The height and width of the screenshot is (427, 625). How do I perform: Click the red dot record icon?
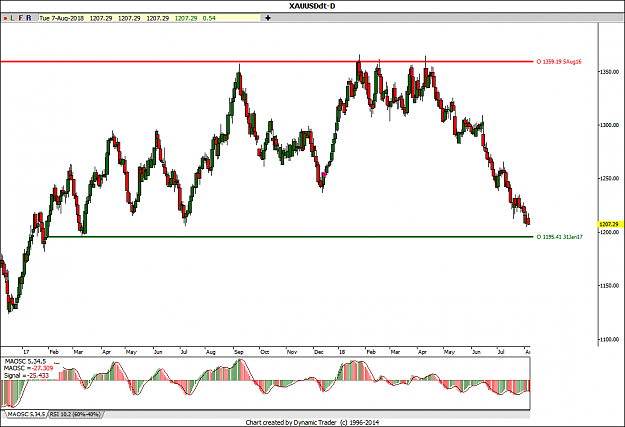pyautogui.click(x=5, y=18)
